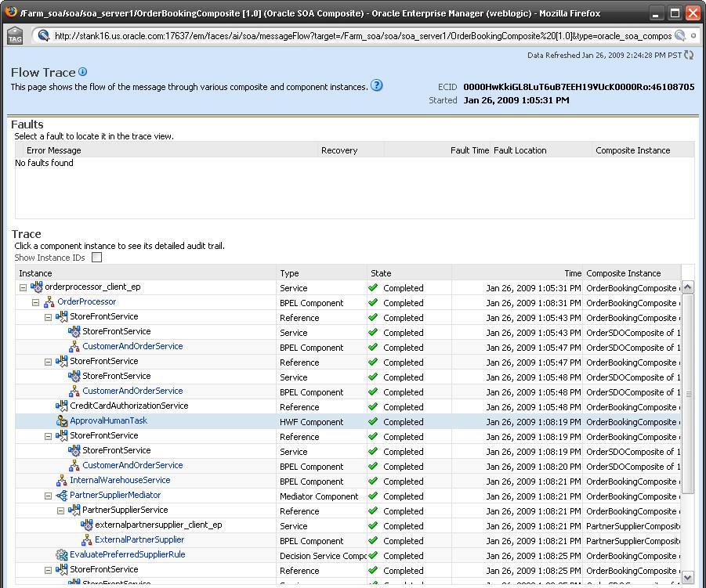The image size is (706, 588).
Task: Click completed checkmark in orderprocessor_client_ep row
Action: [373, 287]
